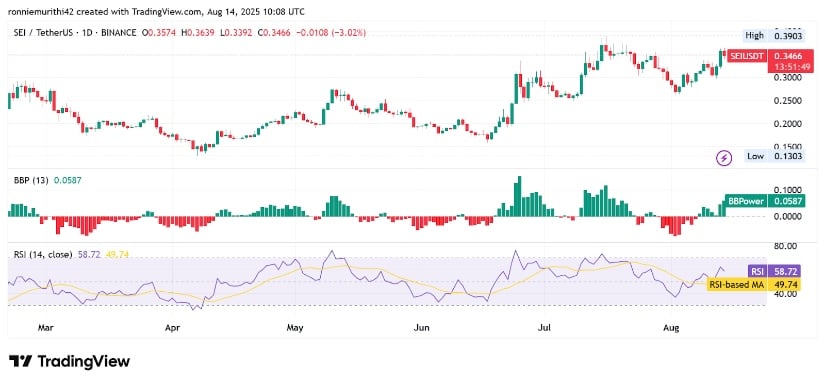Click the low price L0.3392

[x=237, y=33]
